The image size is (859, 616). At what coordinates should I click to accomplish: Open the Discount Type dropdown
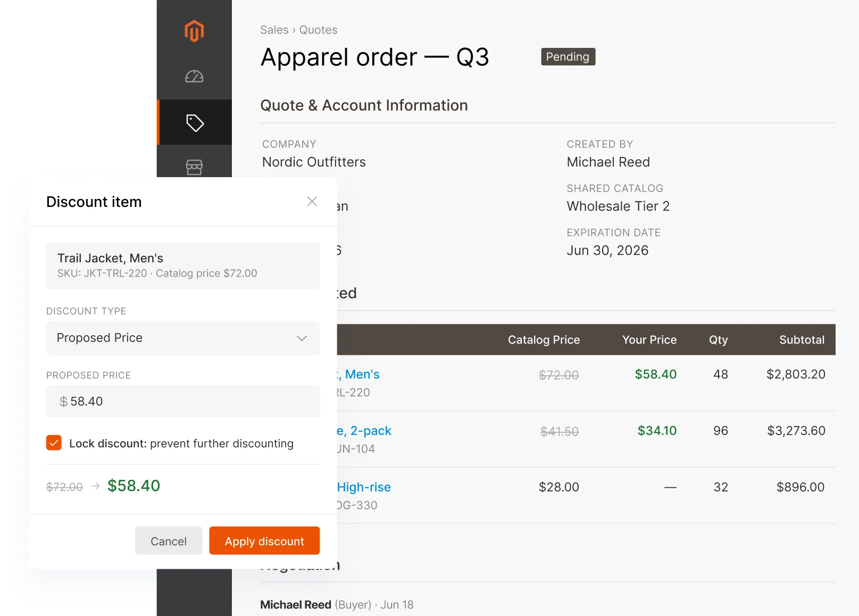(x=183, y=338)
